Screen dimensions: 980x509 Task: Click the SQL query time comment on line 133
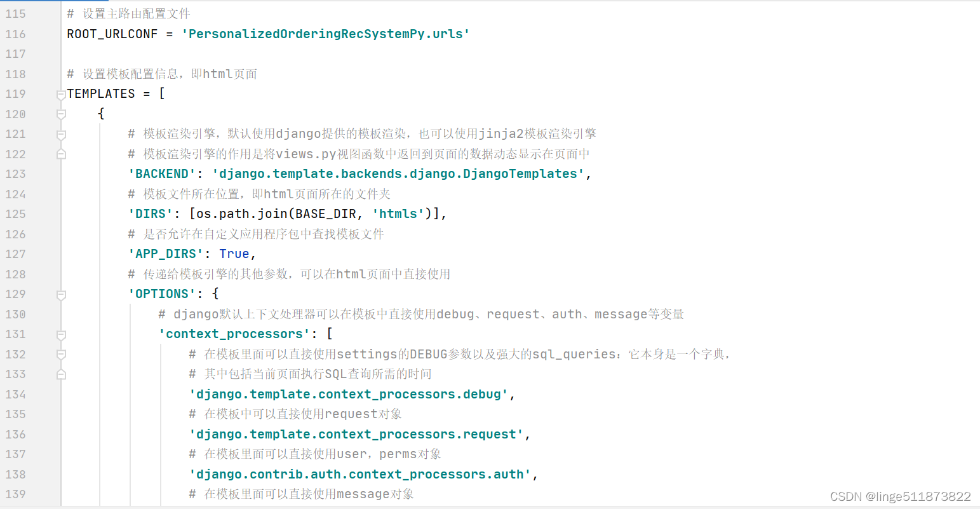click(310, 374)
